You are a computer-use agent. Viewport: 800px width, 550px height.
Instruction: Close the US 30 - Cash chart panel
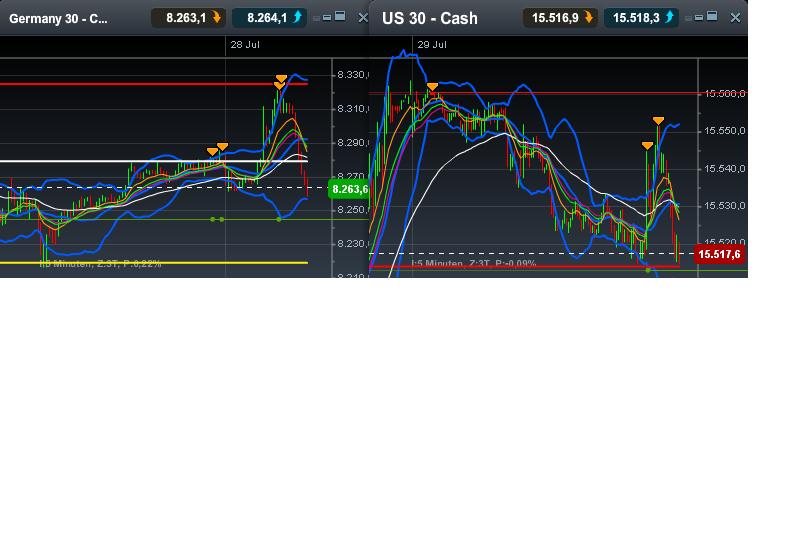(735, 18)
